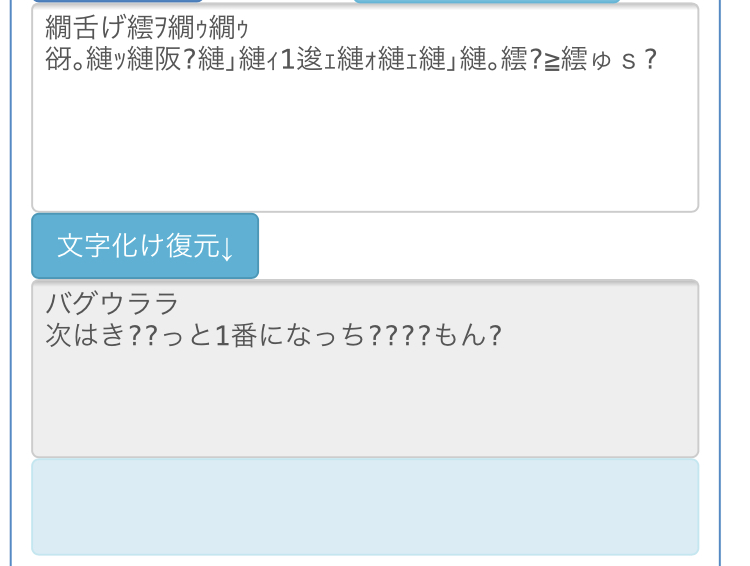Click the down arrow in the restore button
The width and height of the screenshot is (750, 566).
point(227,248)
